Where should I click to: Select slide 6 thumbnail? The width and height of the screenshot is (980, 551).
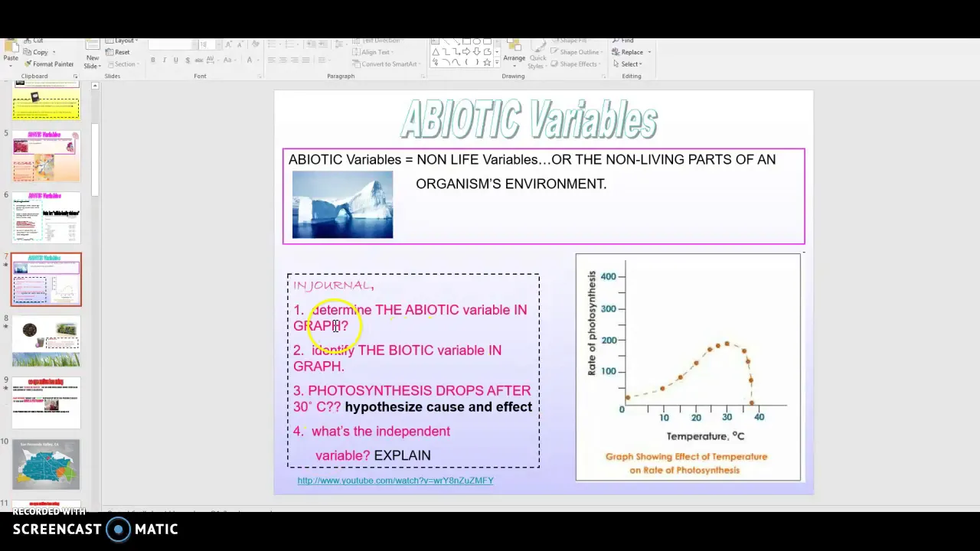tap(46, 217)
